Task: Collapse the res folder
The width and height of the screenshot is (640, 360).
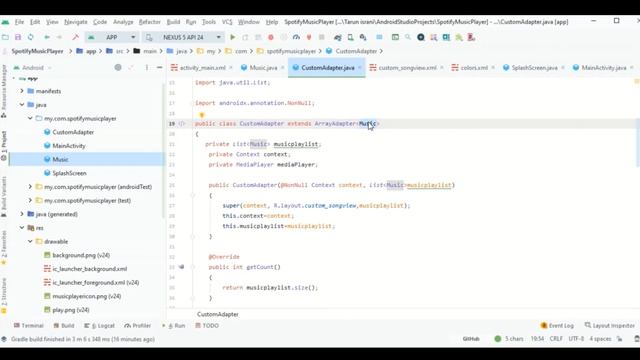Action: (22, 228)
